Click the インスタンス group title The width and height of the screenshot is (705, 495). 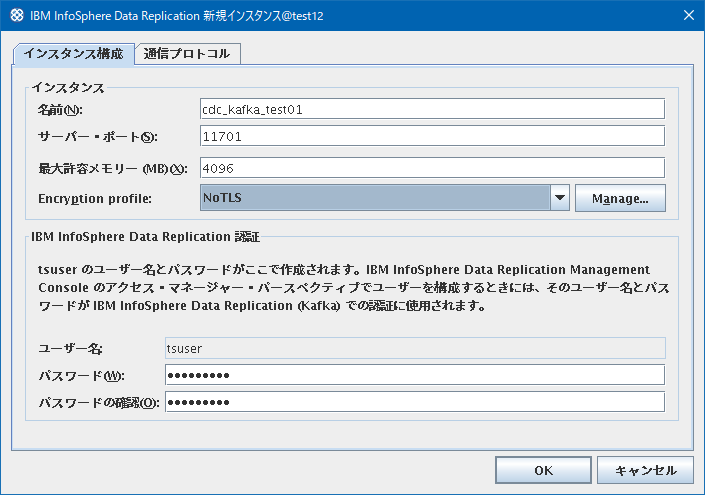[x=67, y=88]
